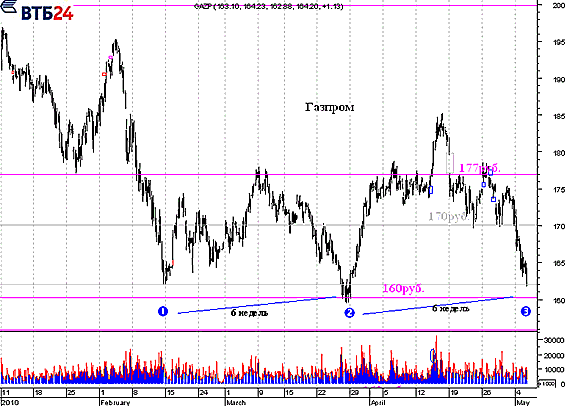The width and height of the screenshot is (568, 407).
Task: Click the 190 price axis value
Action: (x=559, y=79)
